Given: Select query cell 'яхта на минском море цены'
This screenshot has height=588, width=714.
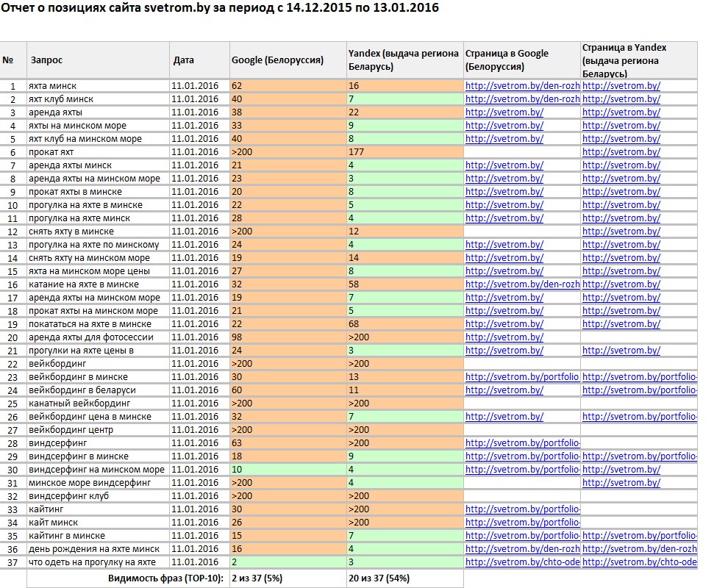Looking at the screenshot, I should click(98, 270).
